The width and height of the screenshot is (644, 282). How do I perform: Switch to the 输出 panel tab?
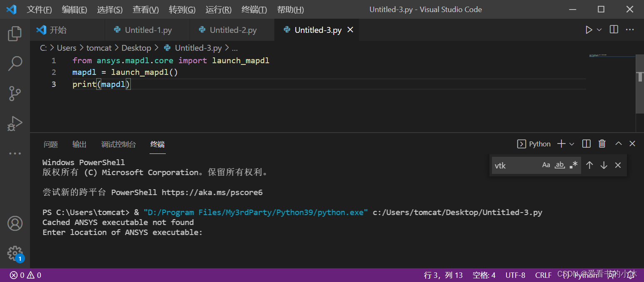click(x=79, y=144)
